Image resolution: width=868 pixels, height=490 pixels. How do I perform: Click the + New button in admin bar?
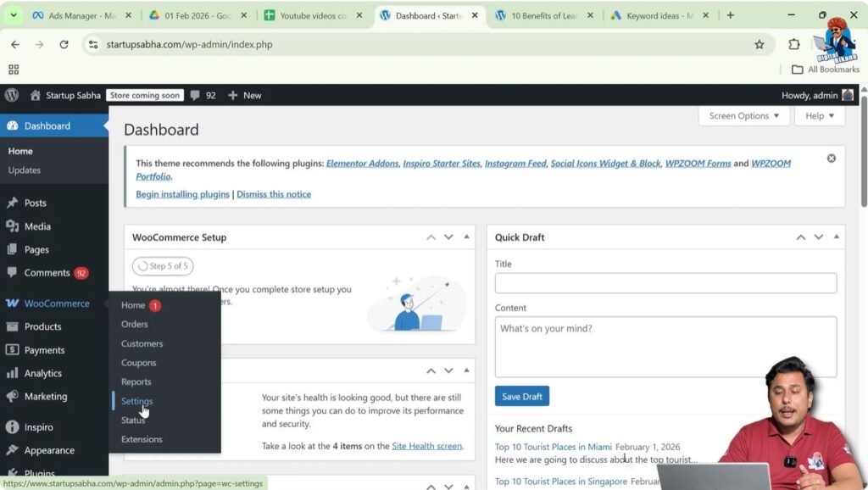pyautogui.click(x=244, y=95)
